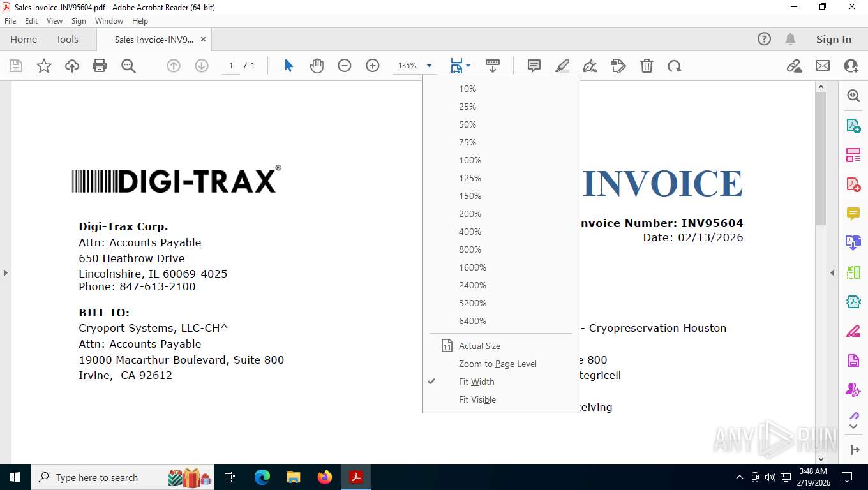Send file by email envelope icon
This screenshot has height=490, width=868.
coord(823,66)
